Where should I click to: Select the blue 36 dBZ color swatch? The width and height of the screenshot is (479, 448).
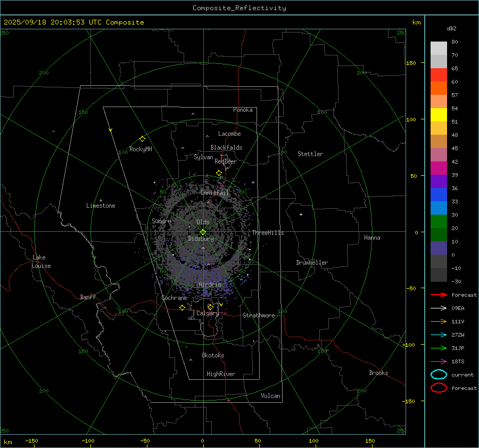pyautogui.click(x=439, y=195)
